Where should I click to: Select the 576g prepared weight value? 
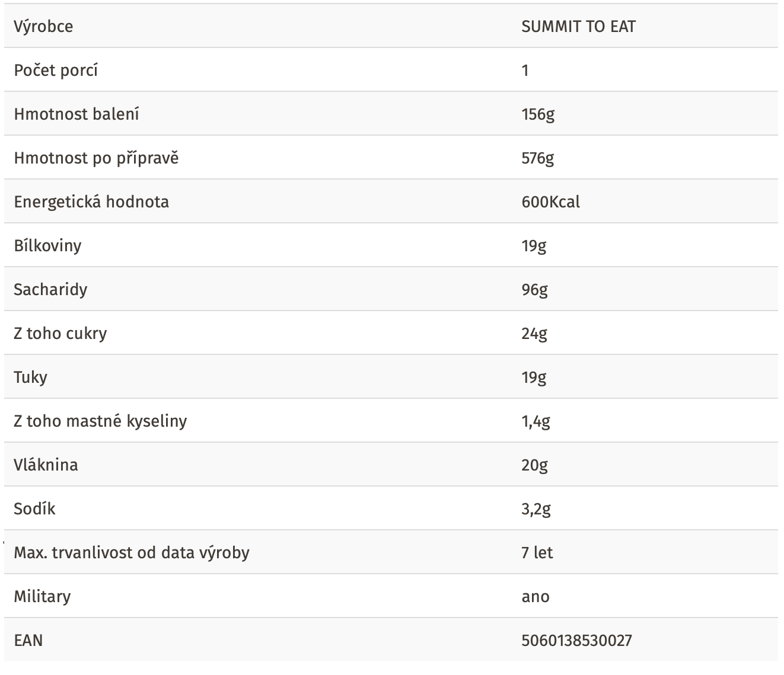(538, 158)
